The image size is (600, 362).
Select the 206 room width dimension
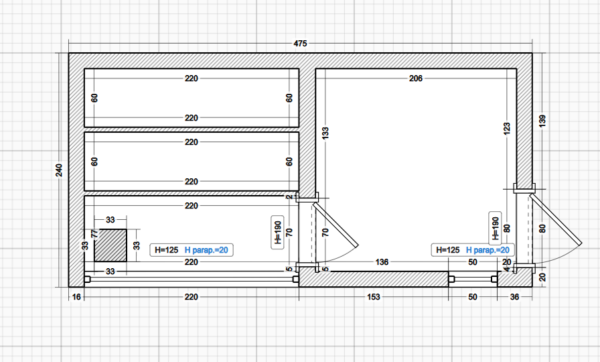(416, 78)
